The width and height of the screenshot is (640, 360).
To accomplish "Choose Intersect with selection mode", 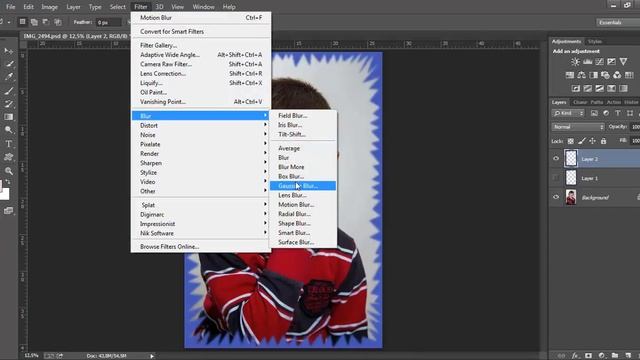I will 58,22.
